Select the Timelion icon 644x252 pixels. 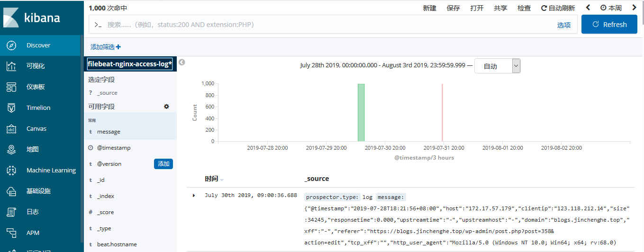(12, 108)
